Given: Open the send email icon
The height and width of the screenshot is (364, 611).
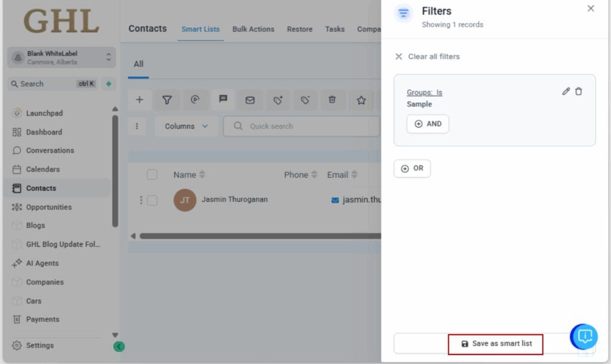Looking at the screenshot, I should 251,100.
